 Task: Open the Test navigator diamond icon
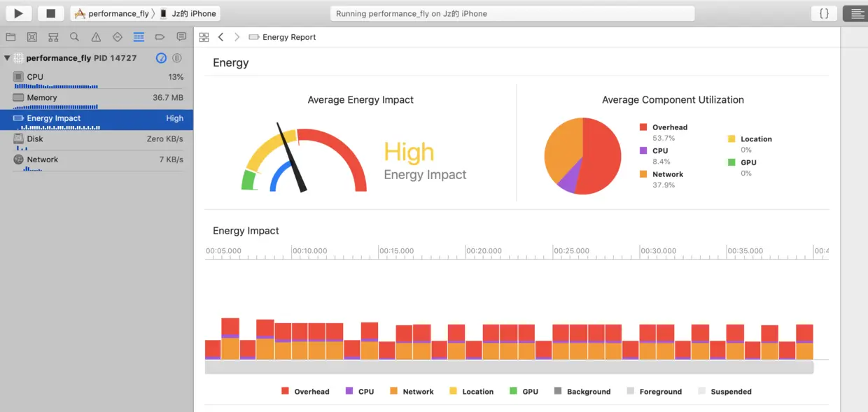(x=117, y=37)
